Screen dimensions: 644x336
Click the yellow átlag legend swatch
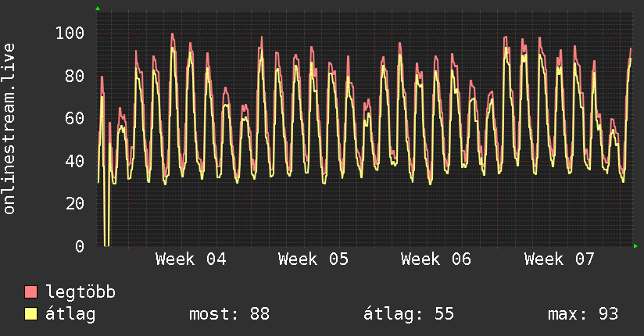(31, 314)
